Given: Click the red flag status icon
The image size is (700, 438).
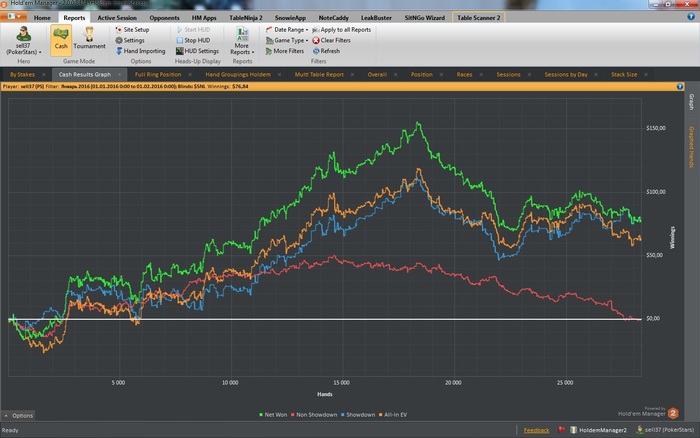Looking at the screenshot, I should click(561, 430).
